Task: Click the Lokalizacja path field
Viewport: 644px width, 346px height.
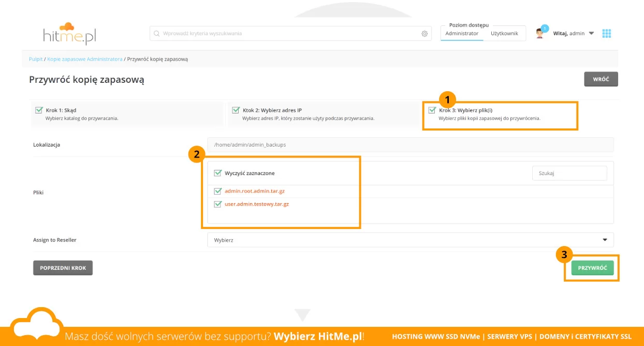Action: [410, 145]
